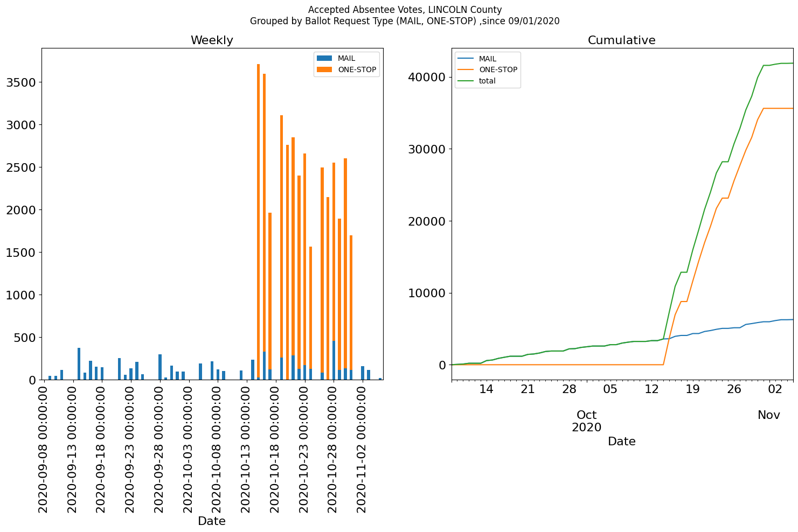
Task: Click the blue MAIL swatch in Weekly legend
Action: 324,58
